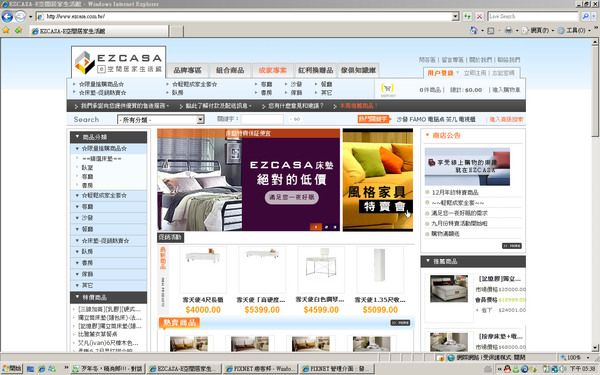Click the FAMO hot keyword
Viewport: 600px width, 375px height.
(417, 119)
